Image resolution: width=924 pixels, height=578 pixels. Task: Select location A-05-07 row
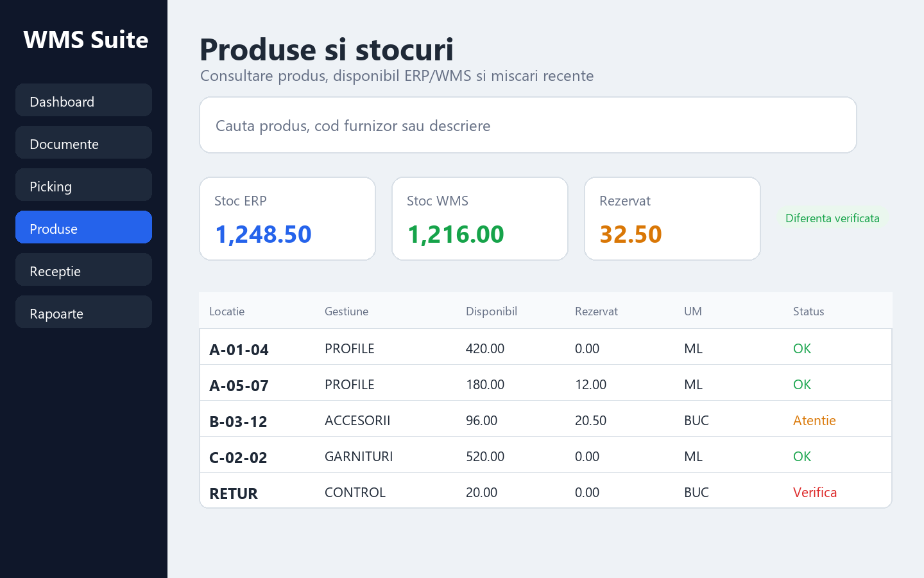pyautogui.click(x=545, y=383)
